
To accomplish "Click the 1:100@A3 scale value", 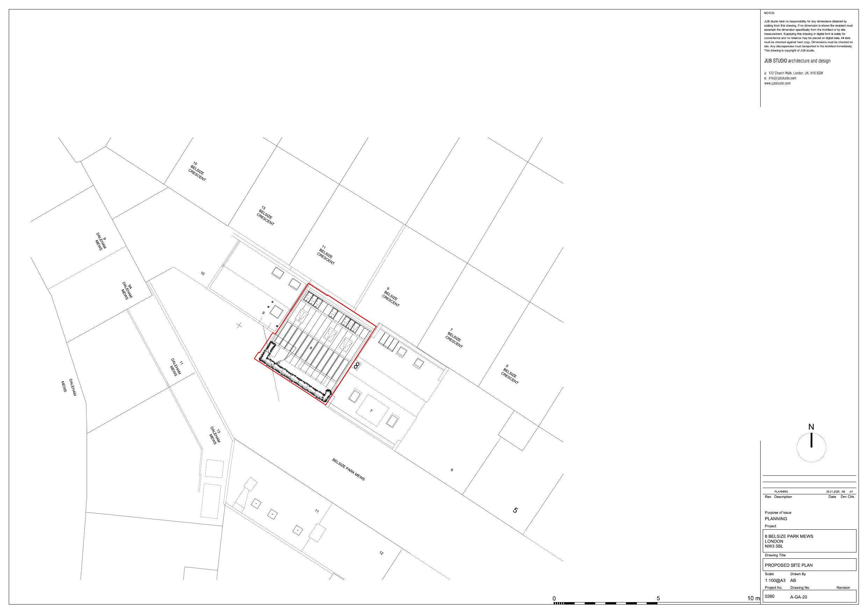I will point(775,580).
